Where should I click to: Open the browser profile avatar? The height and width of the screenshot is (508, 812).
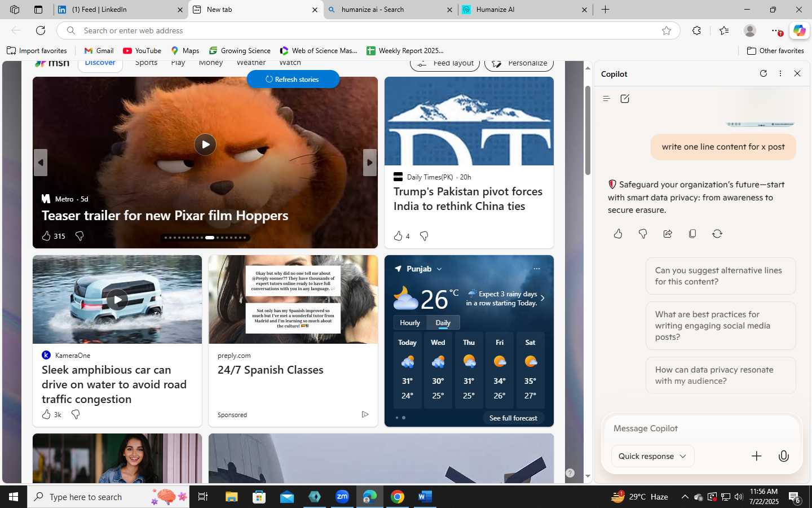(749, 30)
